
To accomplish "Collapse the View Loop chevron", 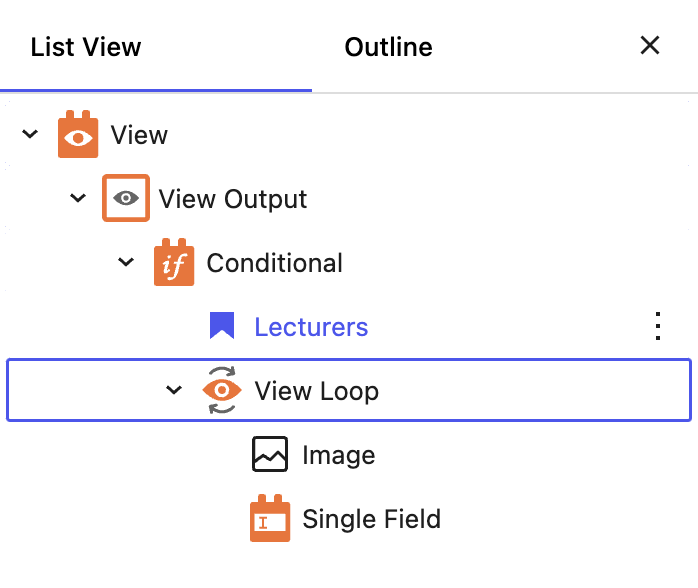I will [x=174, y=390].
